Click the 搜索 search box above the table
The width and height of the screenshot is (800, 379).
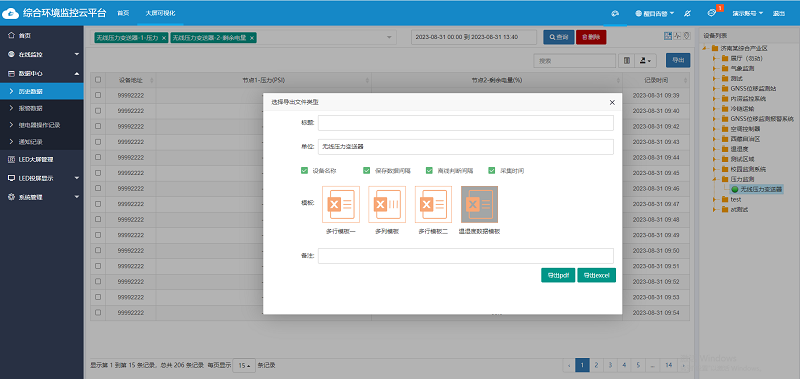click(575, 61)
